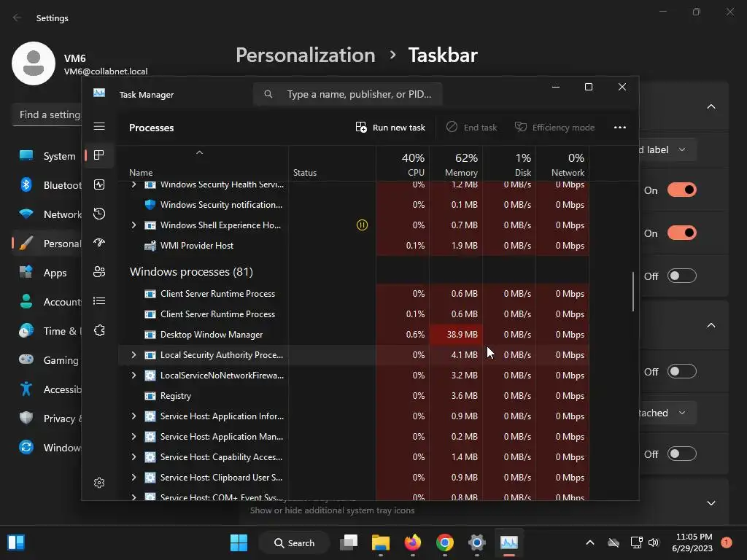Click Efficiency mode button

554,128
